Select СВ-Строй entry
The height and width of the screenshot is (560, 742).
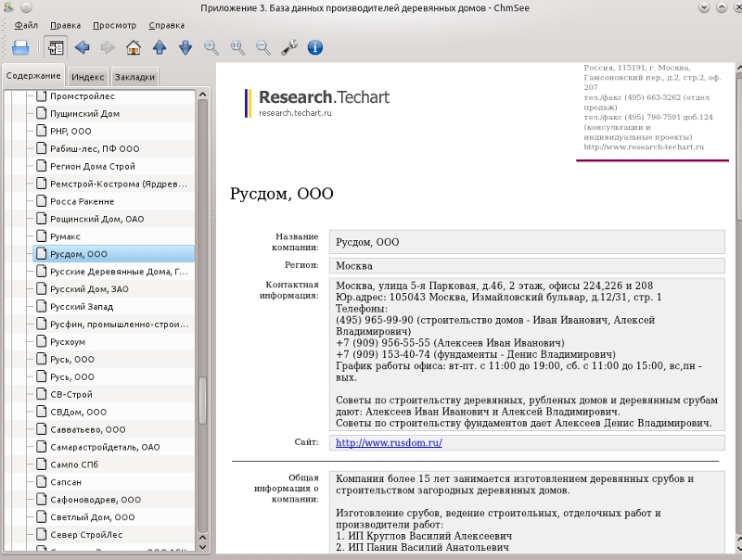(x=71, y=394)
